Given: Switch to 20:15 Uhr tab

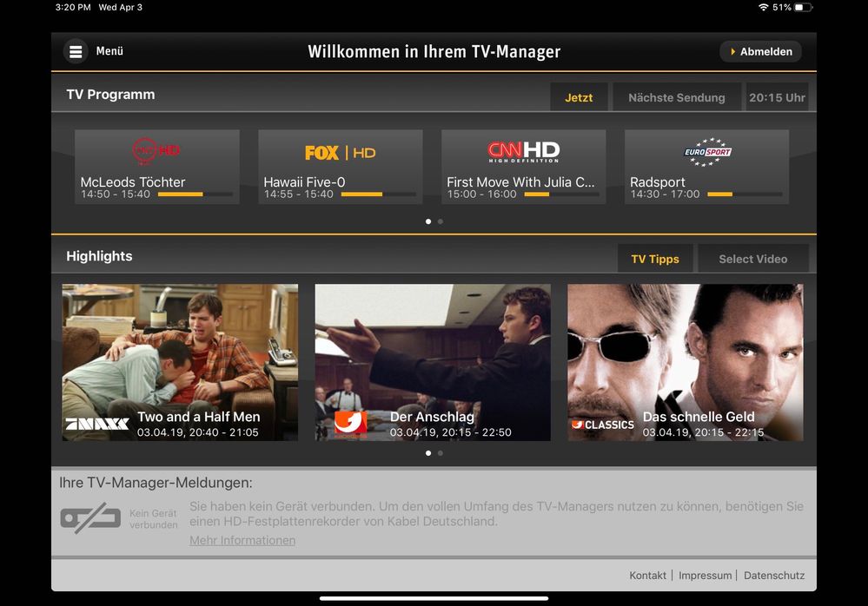Looking at the screenshot, I should pyautogui.click(x=777, y=97).
